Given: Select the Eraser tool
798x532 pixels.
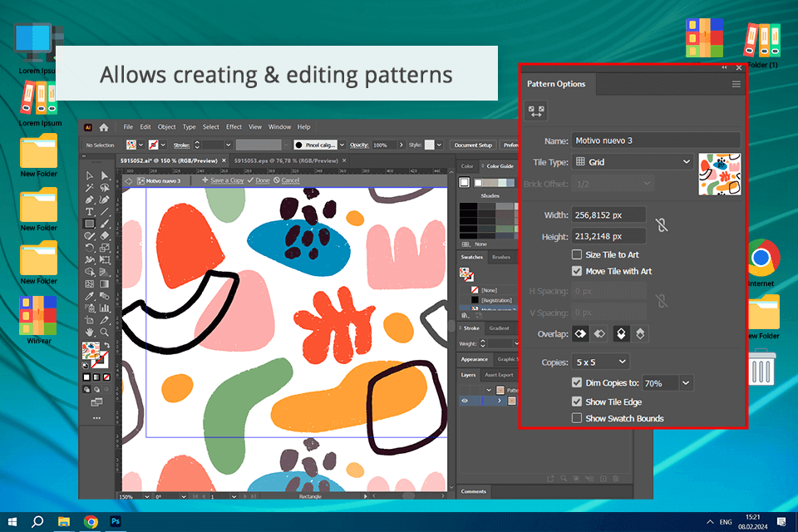Looking at the screenshot, I should [105, 236].
